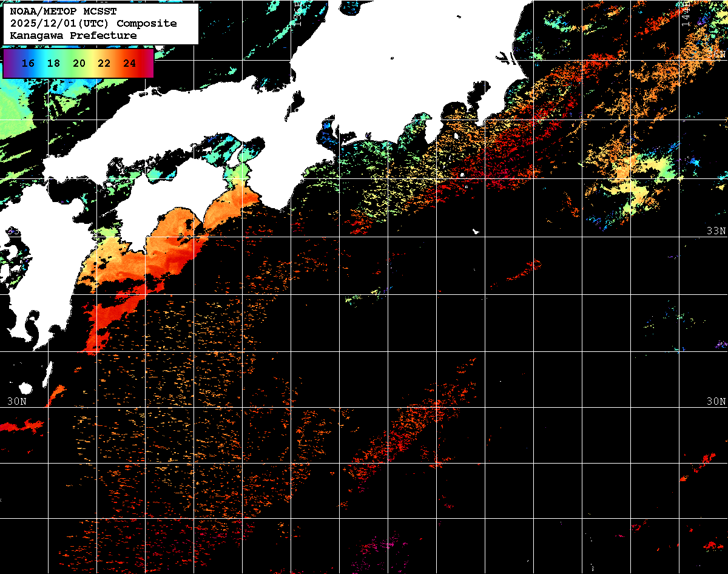The height and width of the screenshot is (574, 728).
Task: Click the 33N latitude label on right edge
Action: tap(716, 231)
